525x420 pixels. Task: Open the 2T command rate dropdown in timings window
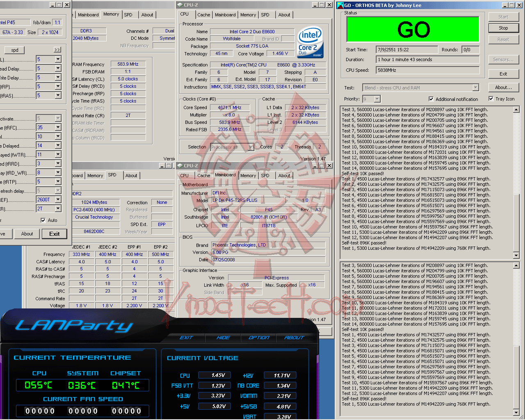click(58, 209)
